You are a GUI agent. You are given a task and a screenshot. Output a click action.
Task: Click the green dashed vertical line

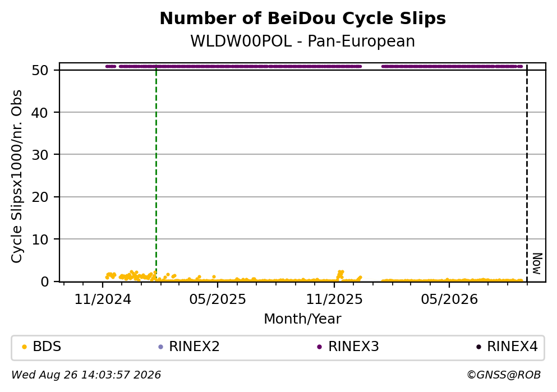(x=156, y=174)
